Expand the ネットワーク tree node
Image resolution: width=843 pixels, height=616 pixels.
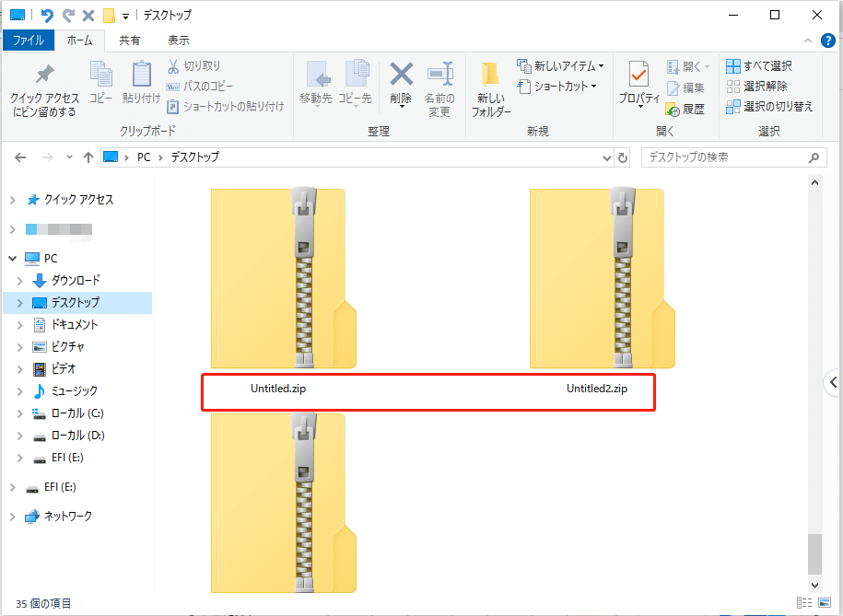[13, 517]
